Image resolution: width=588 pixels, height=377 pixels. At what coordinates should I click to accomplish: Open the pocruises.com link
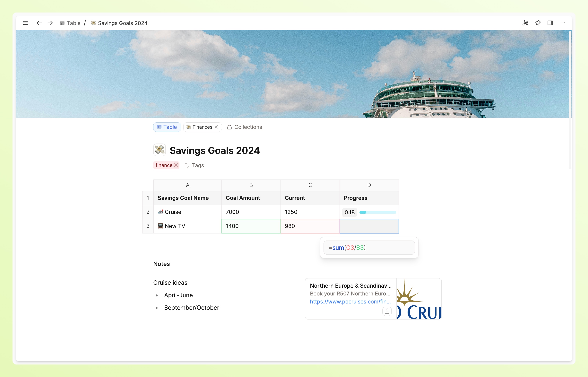[350, 302]
